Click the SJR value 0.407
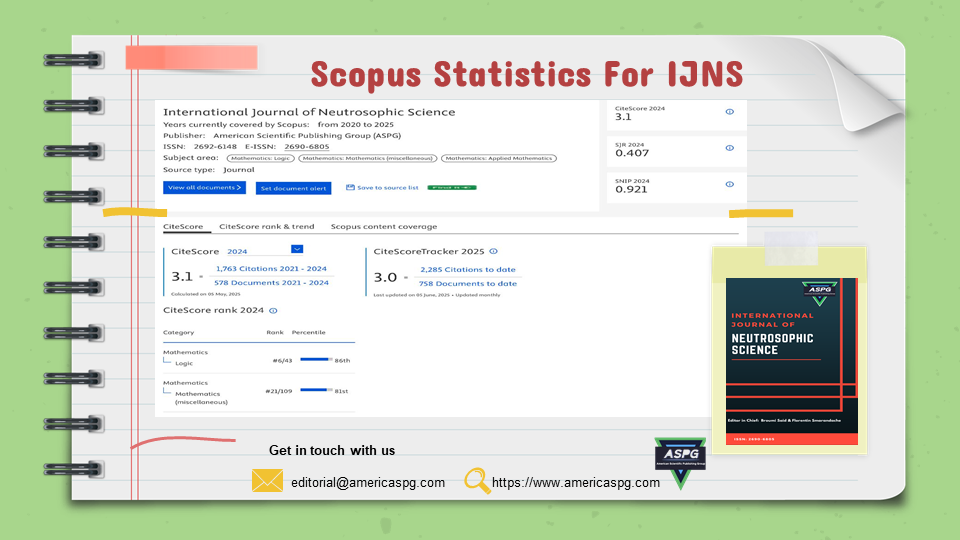960x540 pixels. 632,153
